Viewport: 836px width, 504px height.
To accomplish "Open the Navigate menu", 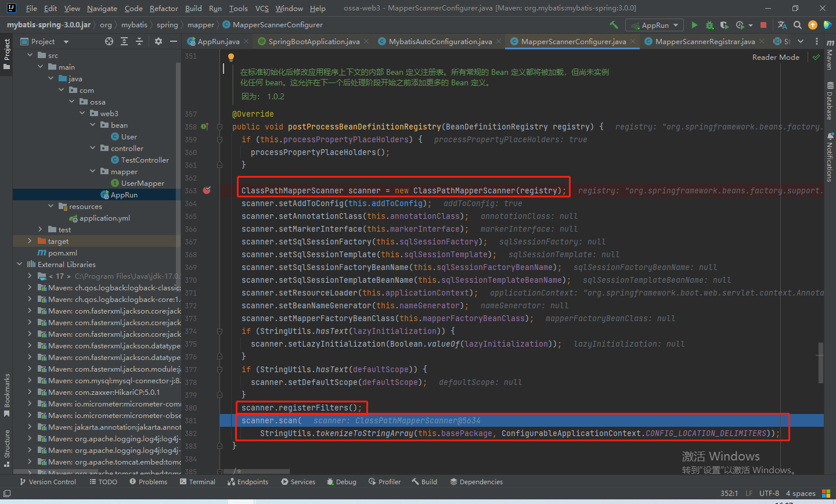I will coord(102,8).
